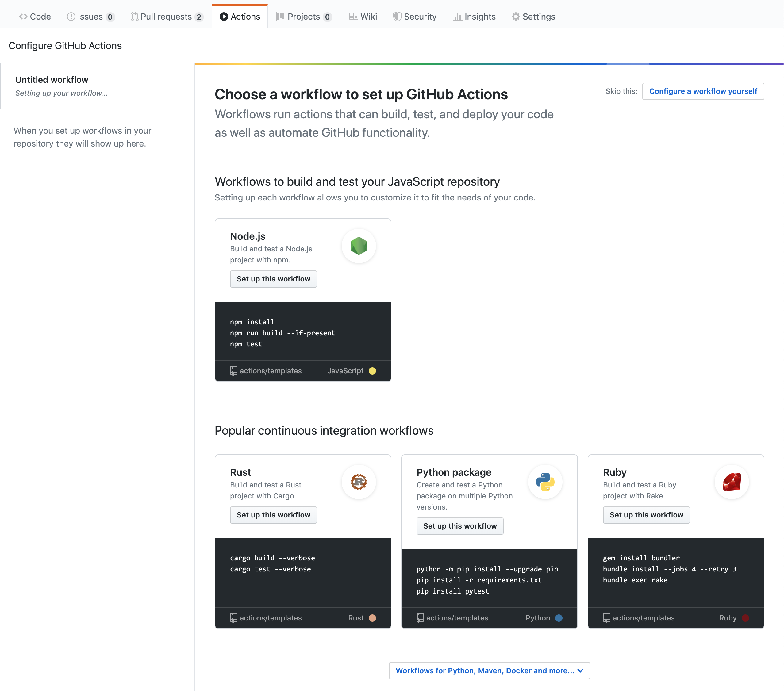784x691 pixels.
Task: Click repo icon in Ruby card footer
Action: (x=606, y=618)
